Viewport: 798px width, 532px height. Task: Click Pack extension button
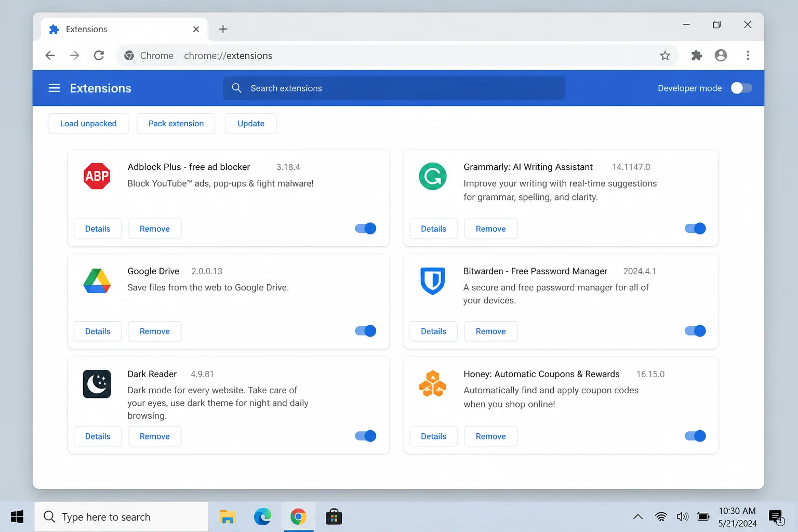176,124
